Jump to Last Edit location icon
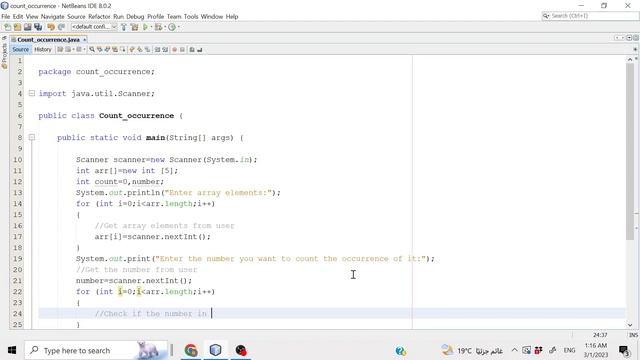 pyautogui.click(x=60, y=49)
